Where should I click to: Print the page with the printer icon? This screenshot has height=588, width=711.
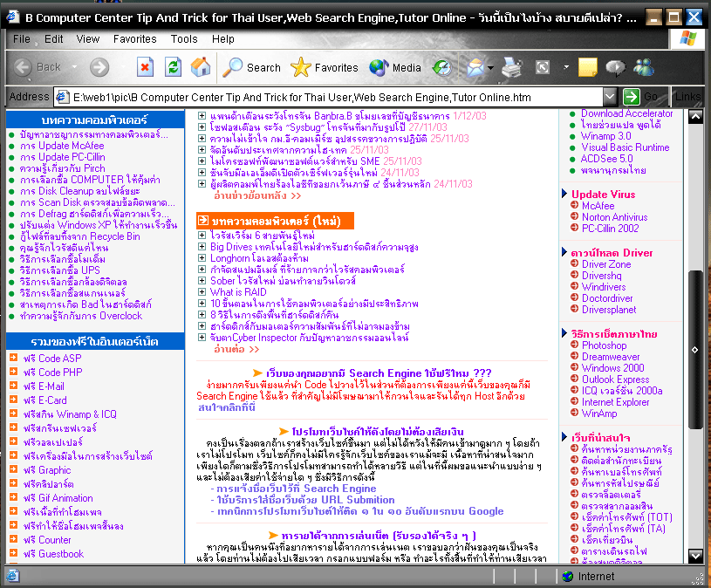click(512, 67)
